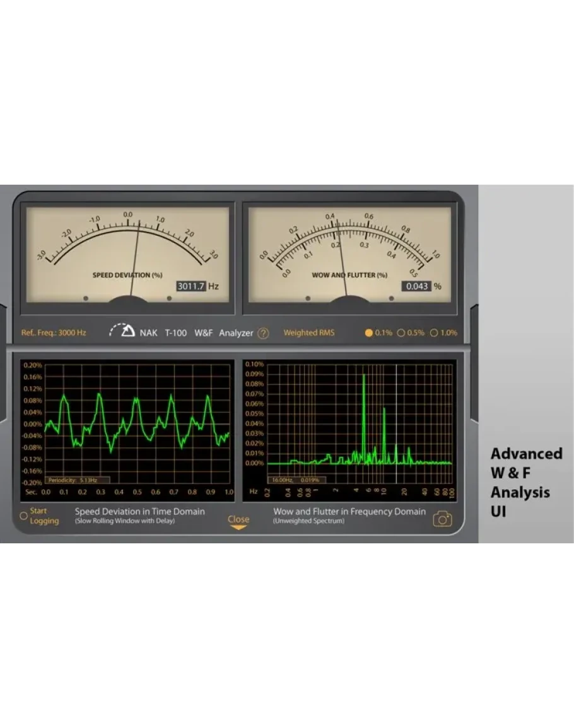Click the NAK logo icon
Image resolution: width=574 pixels, height=728 pixels.
click(x=122, y=330)
